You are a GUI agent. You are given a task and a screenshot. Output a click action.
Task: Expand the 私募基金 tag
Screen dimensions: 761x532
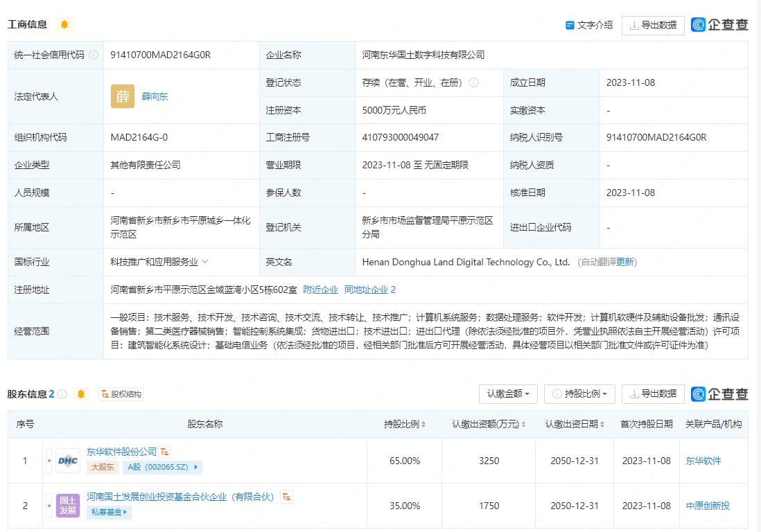pyautogui.click(x=109, y=512)
